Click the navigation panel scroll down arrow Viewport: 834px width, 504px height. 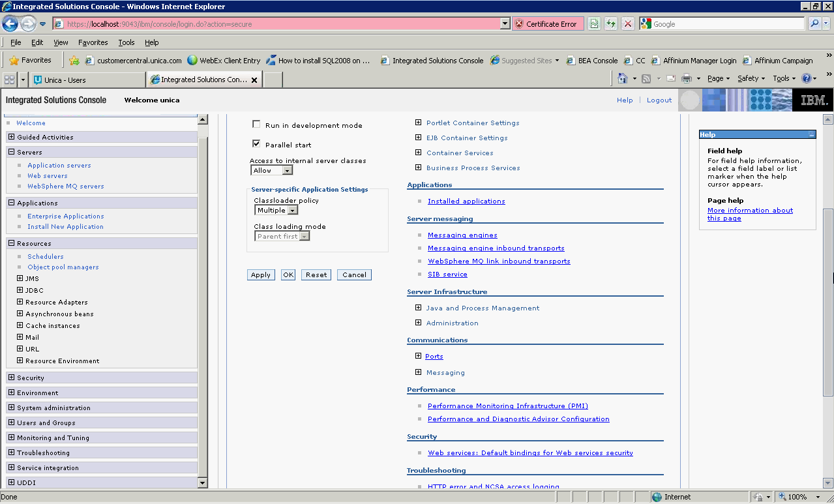(202, 483)
